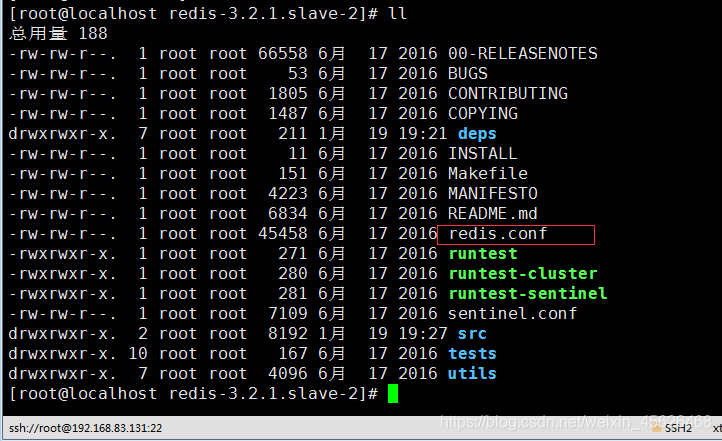Image resolution: width=722 pixels, height=441 pixels.
Task: Click the size value 6834 in README.md row
Action: pyautogui.click(x=288, y=214)
